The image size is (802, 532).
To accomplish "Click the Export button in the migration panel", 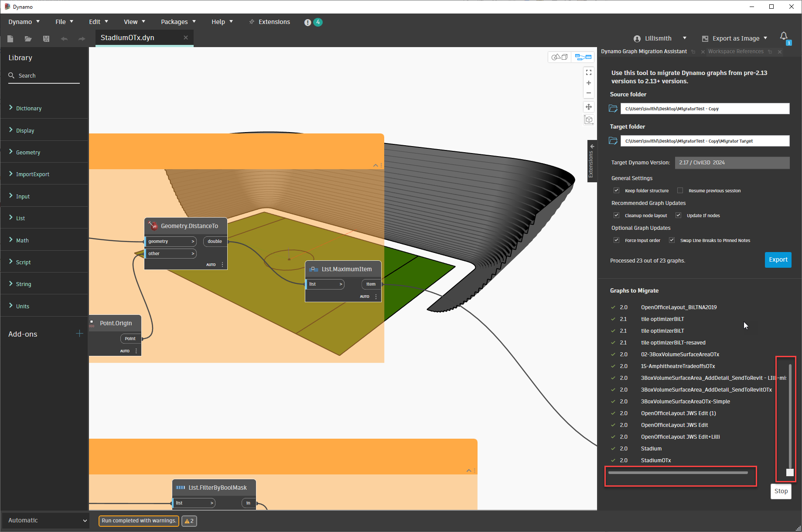I will [778, 259].
